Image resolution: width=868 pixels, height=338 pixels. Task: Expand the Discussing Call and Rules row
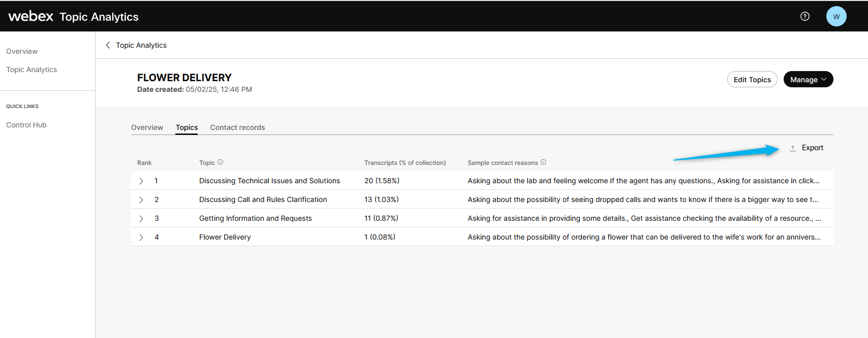(141, 200)
